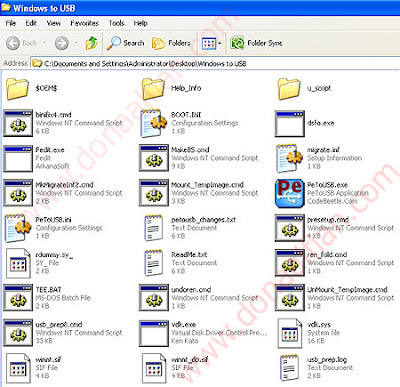This screenshot has width=400, height=387.
Task: Select the MkMigrateInf2.cmd icon
Action: pyautogui.click(x=18, y=193)
